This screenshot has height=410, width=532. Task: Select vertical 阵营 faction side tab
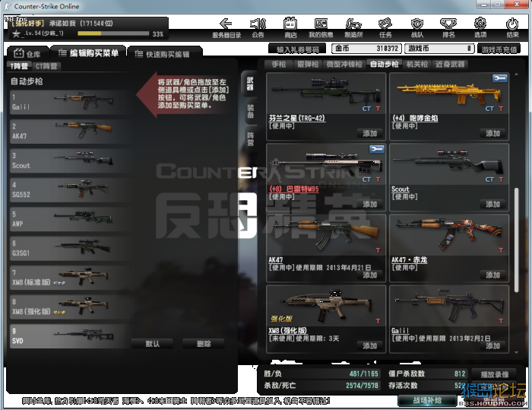click(250, 139)
